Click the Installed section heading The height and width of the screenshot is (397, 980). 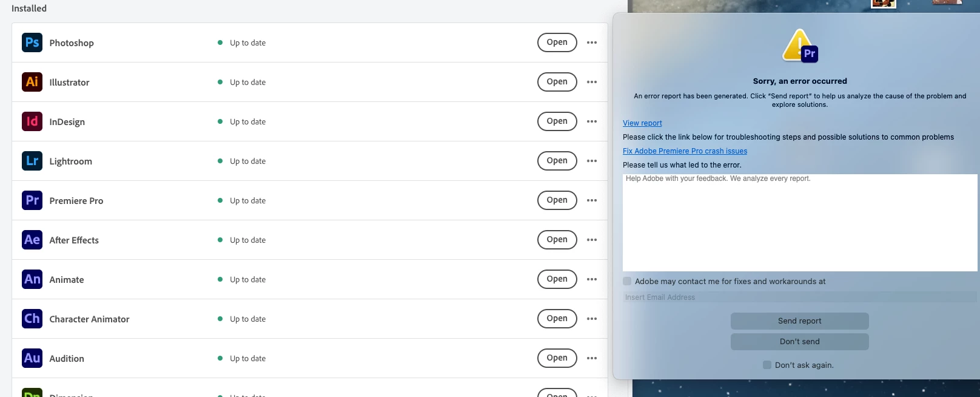tap(29, 8)
